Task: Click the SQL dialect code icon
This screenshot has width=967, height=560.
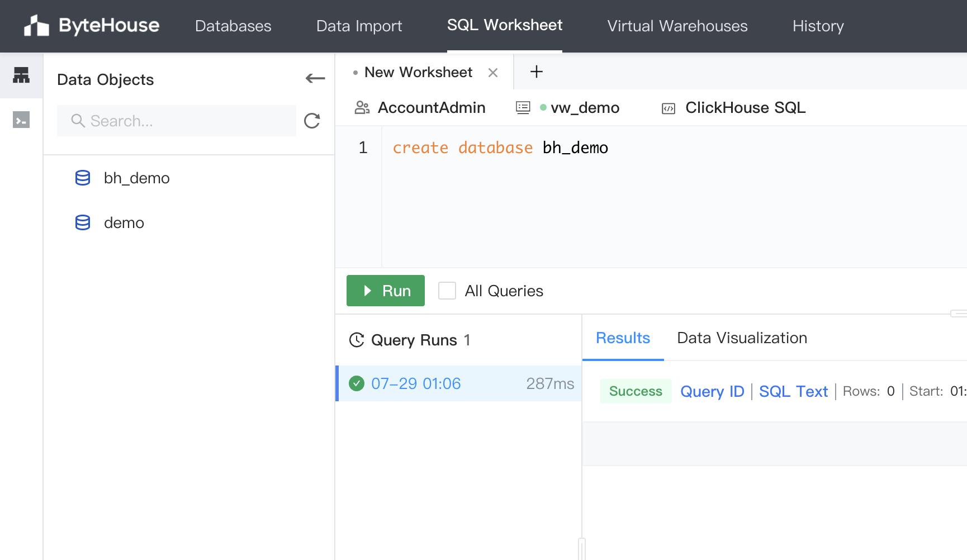Action: tap(669, 108)
